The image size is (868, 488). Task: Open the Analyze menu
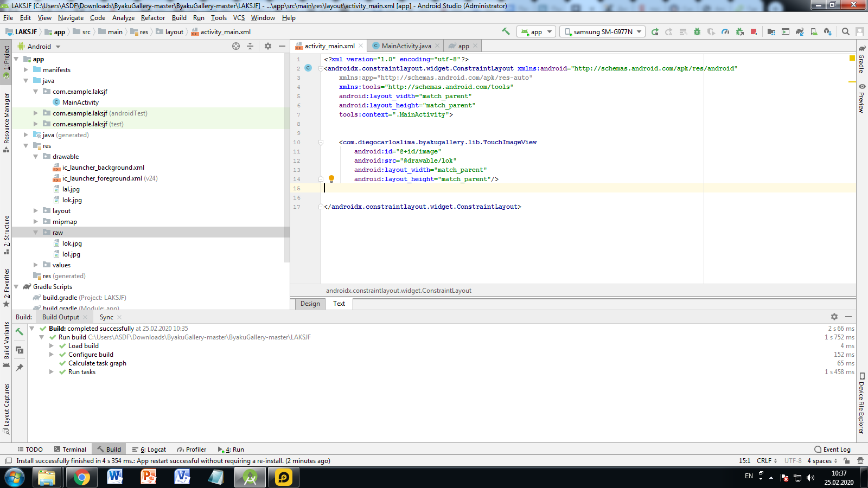tap(123, 18)
